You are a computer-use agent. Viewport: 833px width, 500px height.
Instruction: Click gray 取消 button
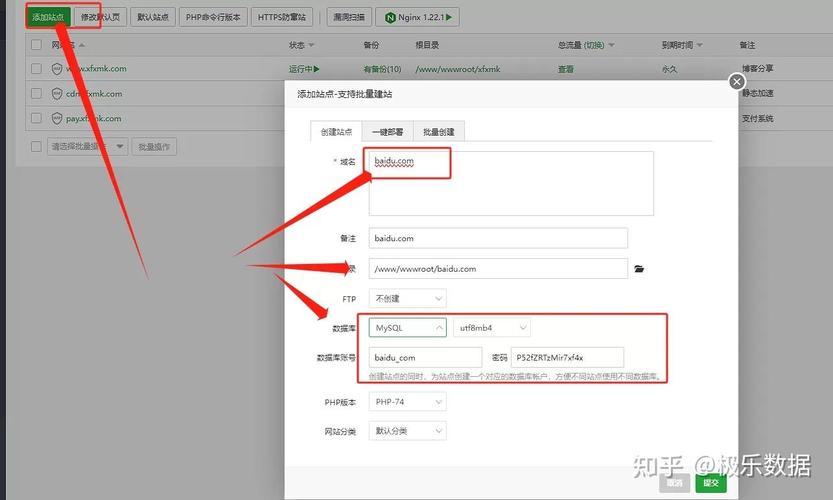tap(675, 482)
